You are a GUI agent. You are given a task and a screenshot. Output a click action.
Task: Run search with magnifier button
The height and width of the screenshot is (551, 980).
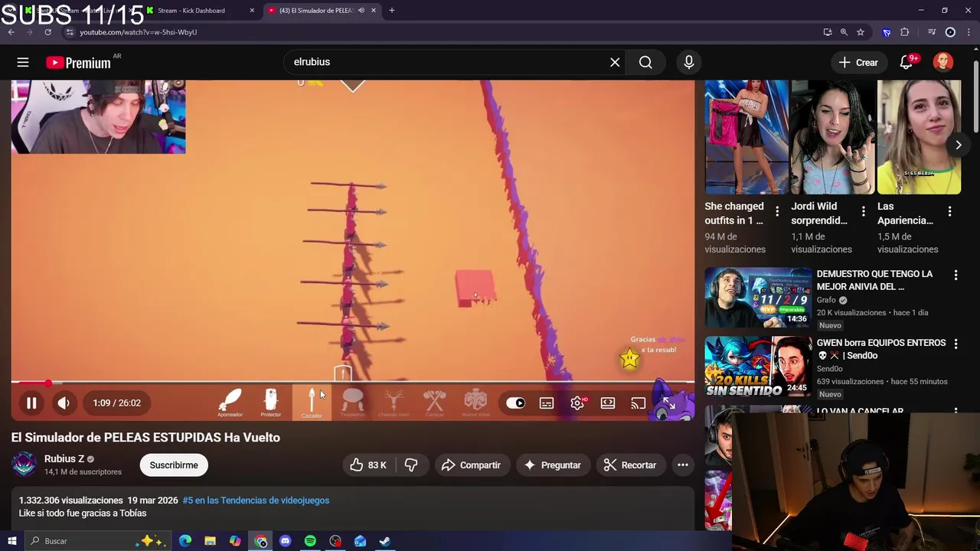pyautogui.click(x=645, y=63)
